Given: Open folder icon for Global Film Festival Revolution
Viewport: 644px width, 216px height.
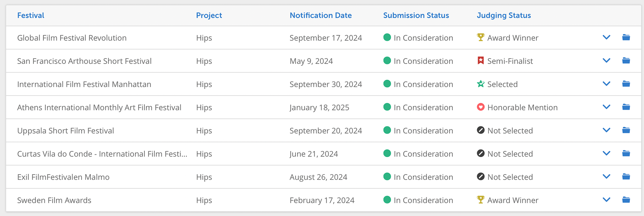Looking at the screenshot, I should 626,37.
